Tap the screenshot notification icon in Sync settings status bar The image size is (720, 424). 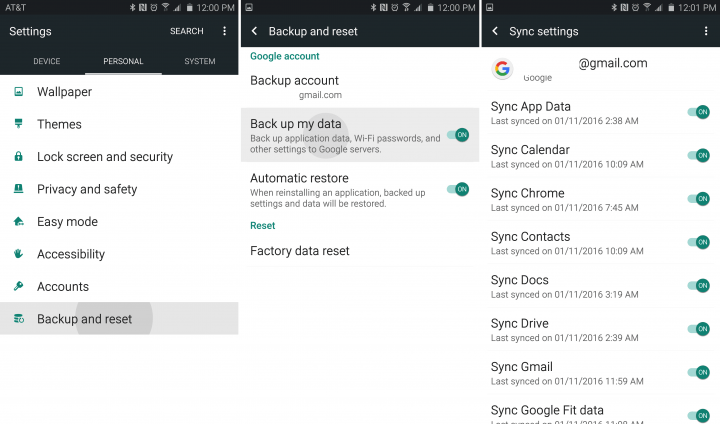click(x=489, y=7)
